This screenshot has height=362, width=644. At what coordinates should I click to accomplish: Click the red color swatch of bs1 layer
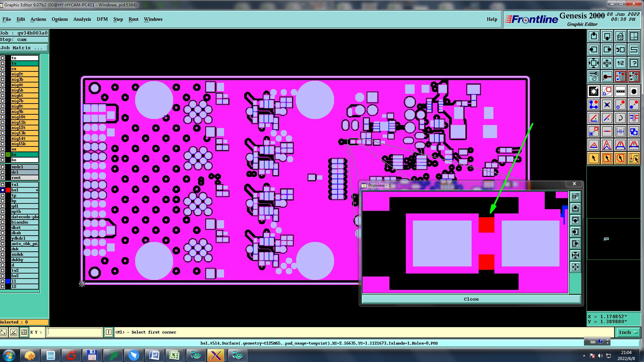pos(8,190)
